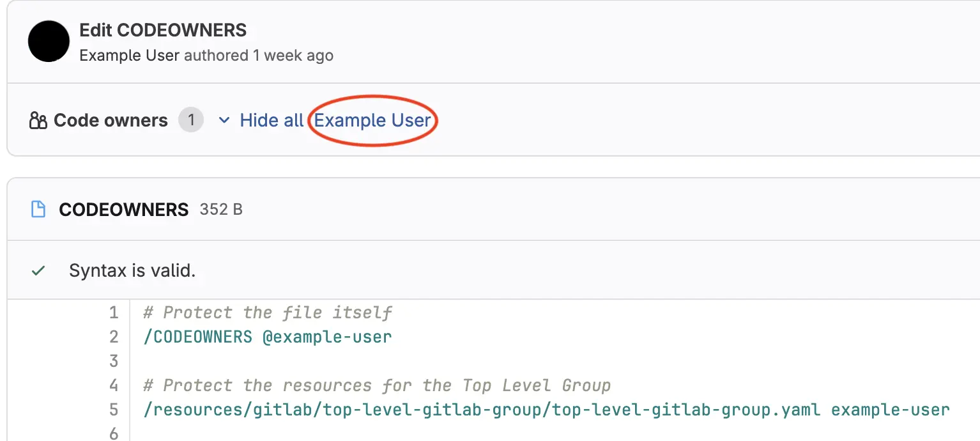Select line number 5 in the gutter

coord(114,410)
